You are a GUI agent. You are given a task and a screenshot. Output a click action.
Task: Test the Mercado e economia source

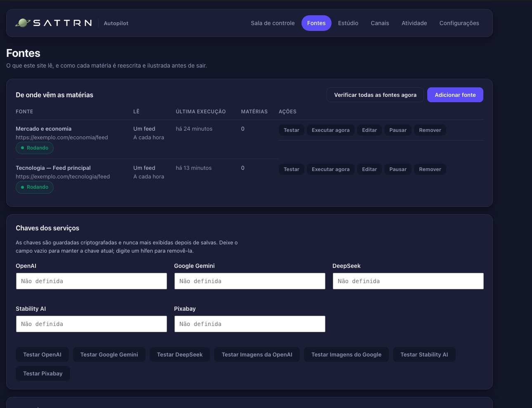tap(292, 130)
